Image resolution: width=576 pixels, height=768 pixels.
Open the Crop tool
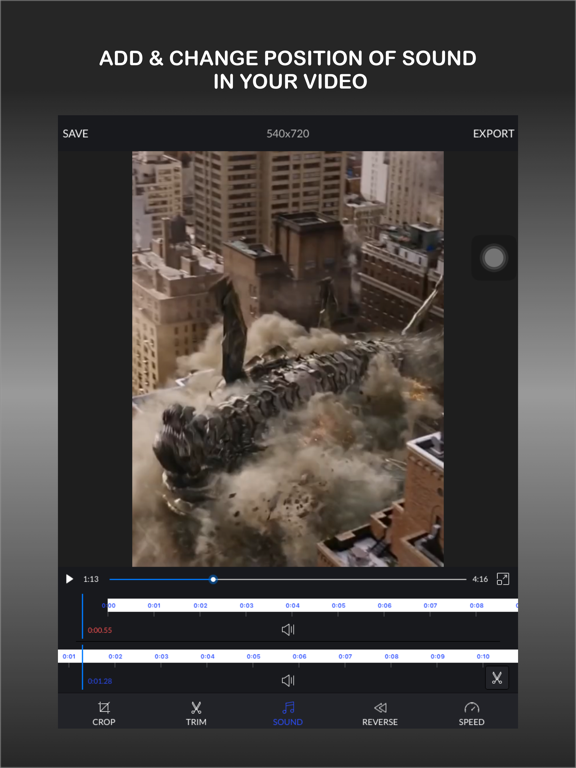coord(104,713)
